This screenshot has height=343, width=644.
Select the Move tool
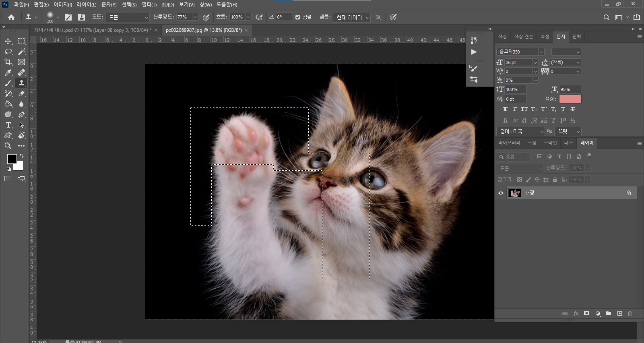pyautogui.click(x=8, y=41)
